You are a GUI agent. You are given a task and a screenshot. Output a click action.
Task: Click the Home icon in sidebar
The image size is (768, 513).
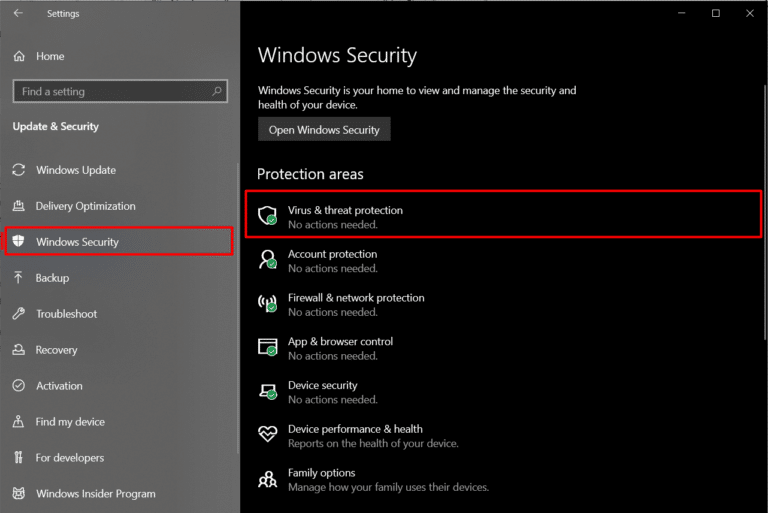[19, 56]
